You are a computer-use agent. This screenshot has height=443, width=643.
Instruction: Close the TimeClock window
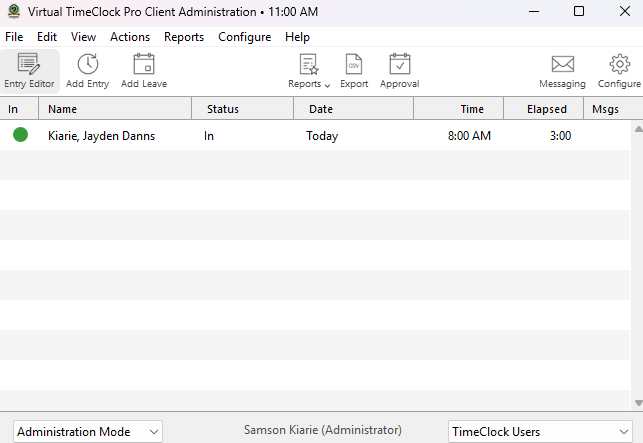625,11
